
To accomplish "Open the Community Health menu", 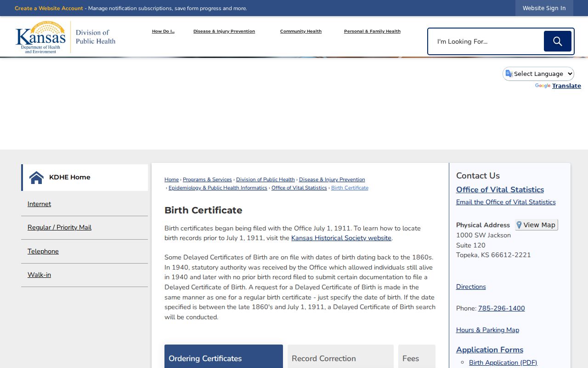I will [301, 31].
